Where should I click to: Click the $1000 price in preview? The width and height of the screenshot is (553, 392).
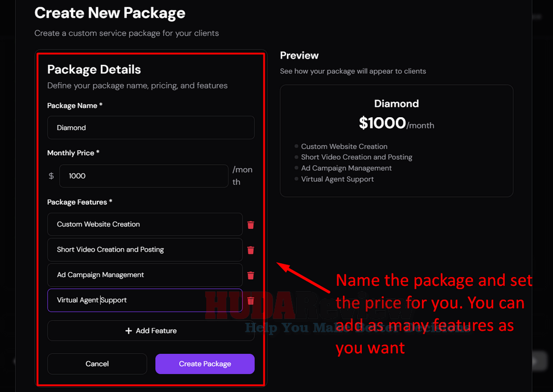[382, 123]
